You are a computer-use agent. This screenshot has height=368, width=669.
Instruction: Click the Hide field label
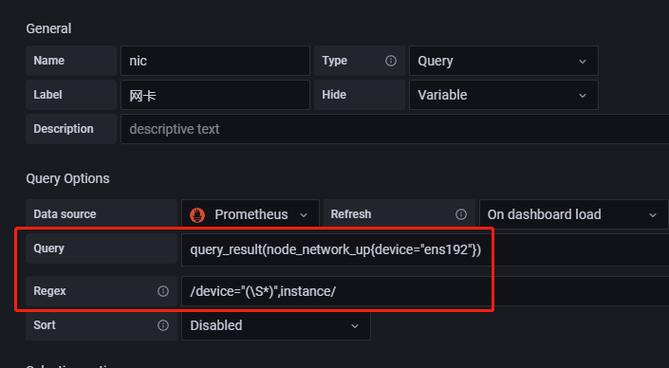click(334, 95)
